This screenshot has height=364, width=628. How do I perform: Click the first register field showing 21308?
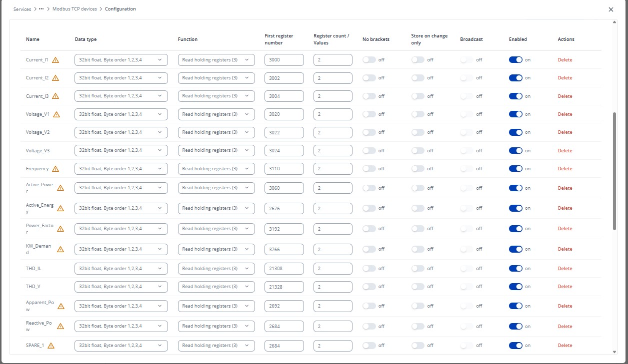[x=284, y=269]
